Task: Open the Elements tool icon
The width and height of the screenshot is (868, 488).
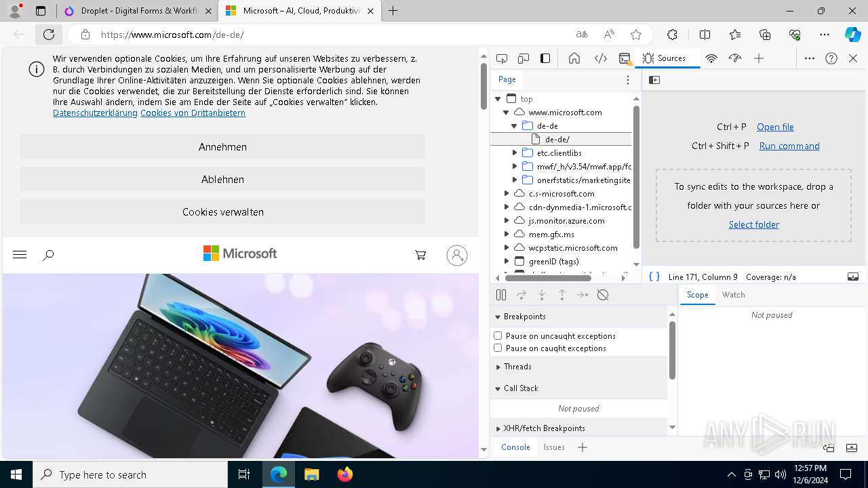Action: click(601, 58)
